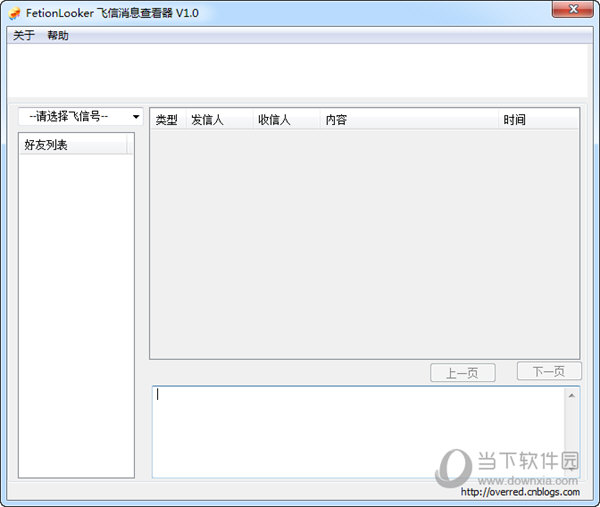
Task: Go to previous page with 上一页
Action: click(x=463, y=373)
